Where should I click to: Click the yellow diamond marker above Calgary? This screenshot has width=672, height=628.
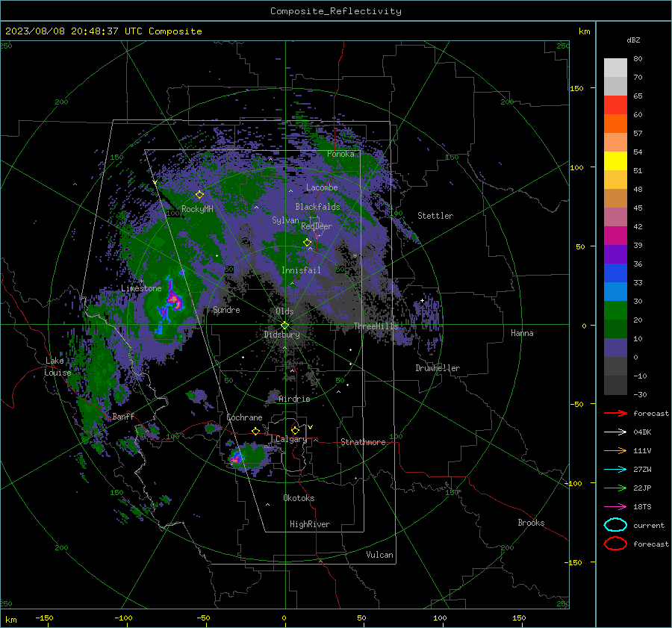pyautogui.click(x=295, y=430)
